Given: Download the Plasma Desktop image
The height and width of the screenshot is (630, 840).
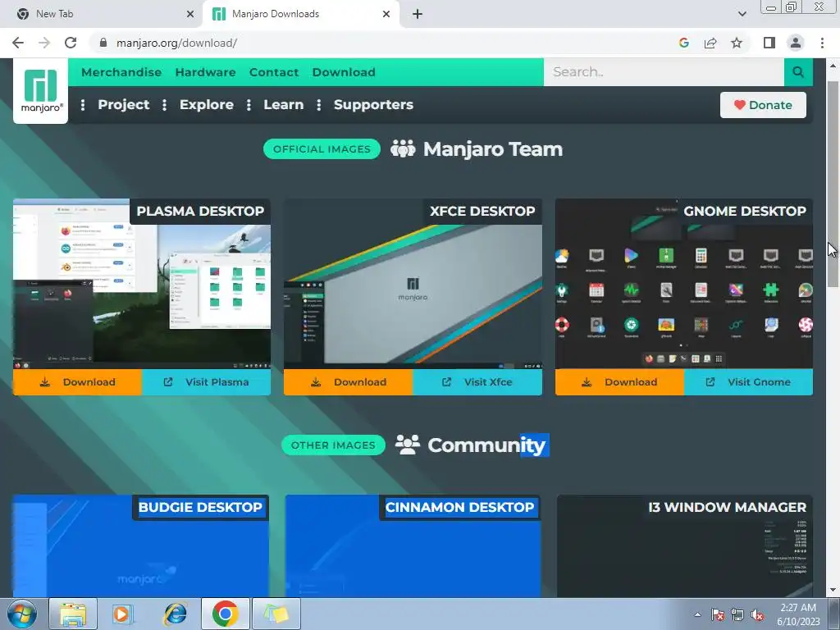Looking at the screenshot, I should tap(78, 382).
